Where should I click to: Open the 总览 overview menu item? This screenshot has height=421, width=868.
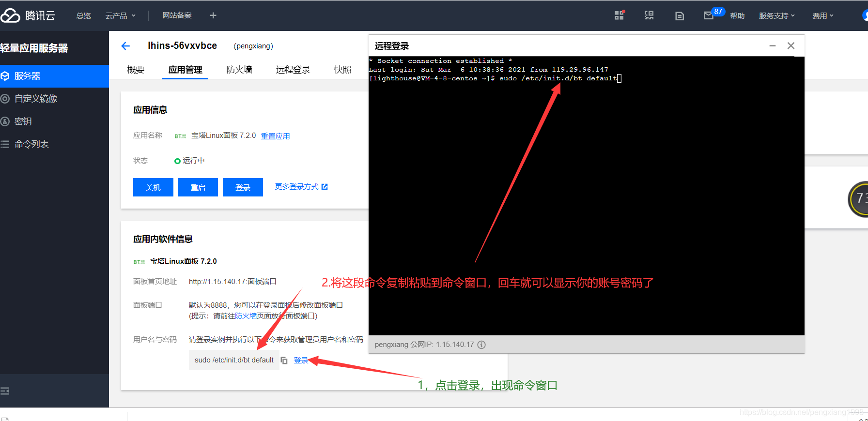pyautogui.click(x=83, y=15)
